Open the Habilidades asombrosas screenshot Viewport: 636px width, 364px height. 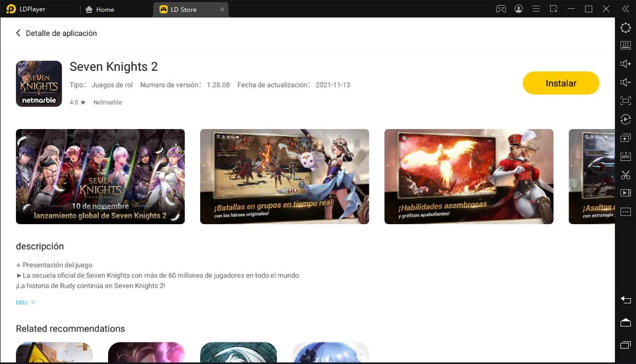pos(469,176)
